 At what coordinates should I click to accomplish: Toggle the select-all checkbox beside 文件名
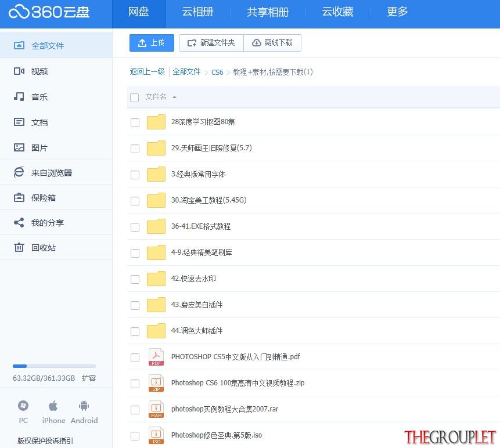(x=135, y=97)
